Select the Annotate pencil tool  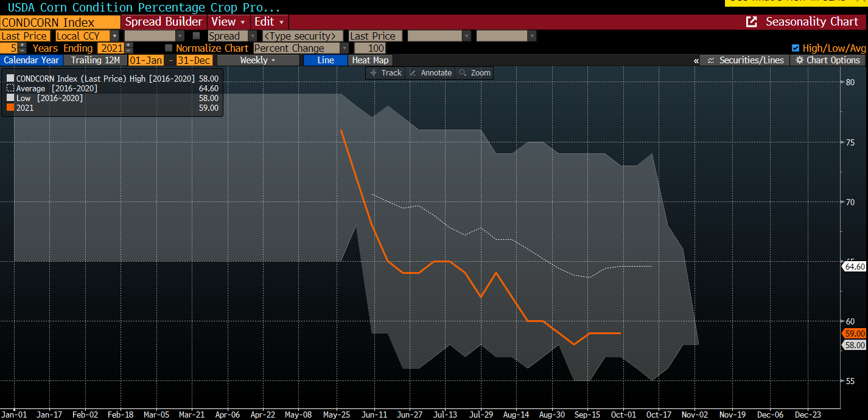[413, 73]
